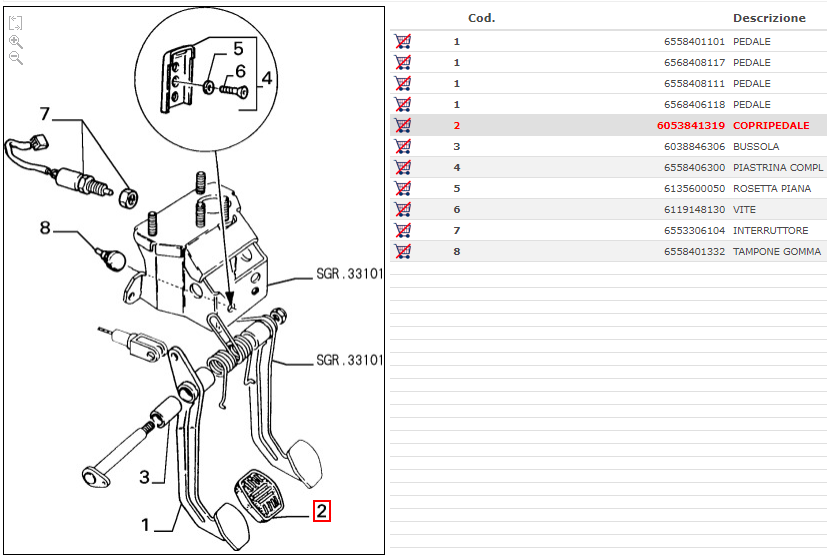Zoom out of the pedal diagram
The height and width of the screenshot is (556, 827).
(15, 58)
